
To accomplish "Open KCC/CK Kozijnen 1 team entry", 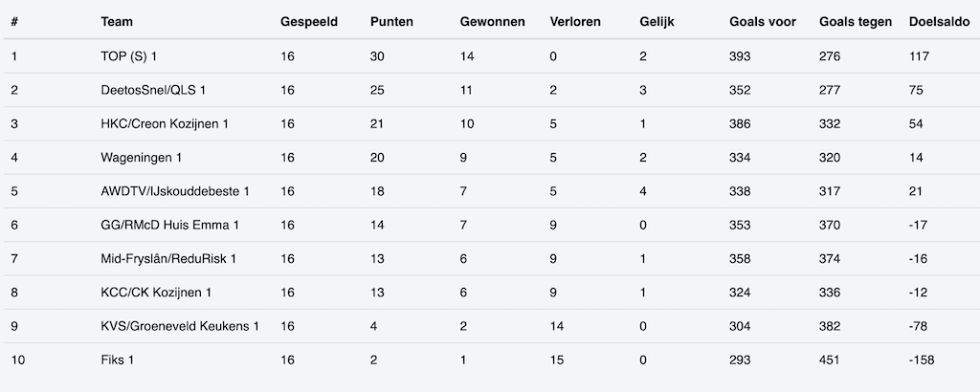I will (x=156, y=293).
